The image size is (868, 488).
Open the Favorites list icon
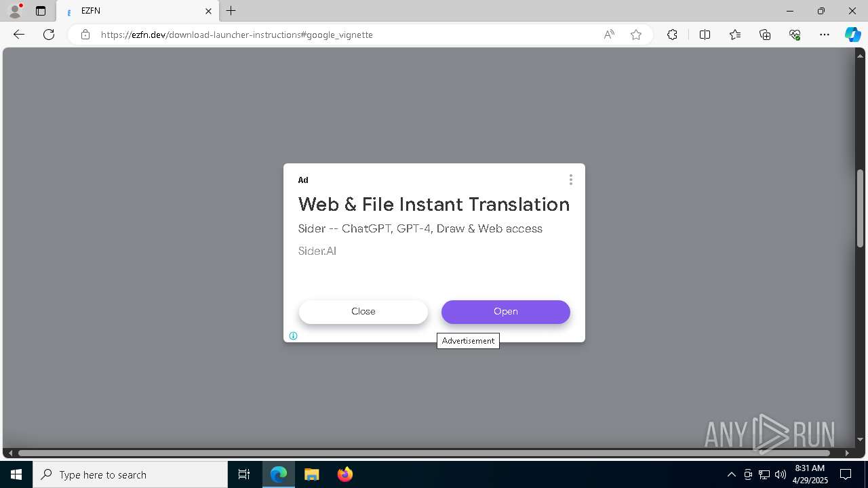pyautogui.click(x=735, y=35)
